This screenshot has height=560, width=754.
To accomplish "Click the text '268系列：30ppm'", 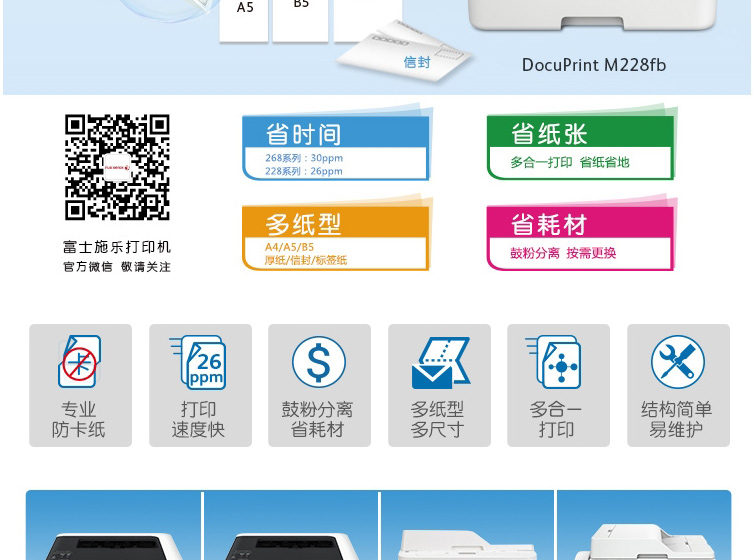I will pos(304,158).
